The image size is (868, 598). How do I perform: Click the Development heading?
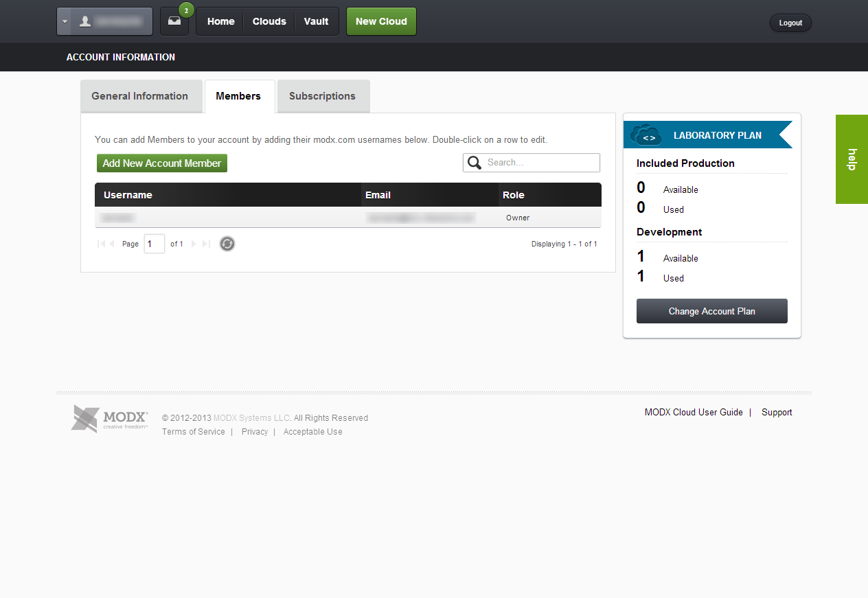click(670, 232)
